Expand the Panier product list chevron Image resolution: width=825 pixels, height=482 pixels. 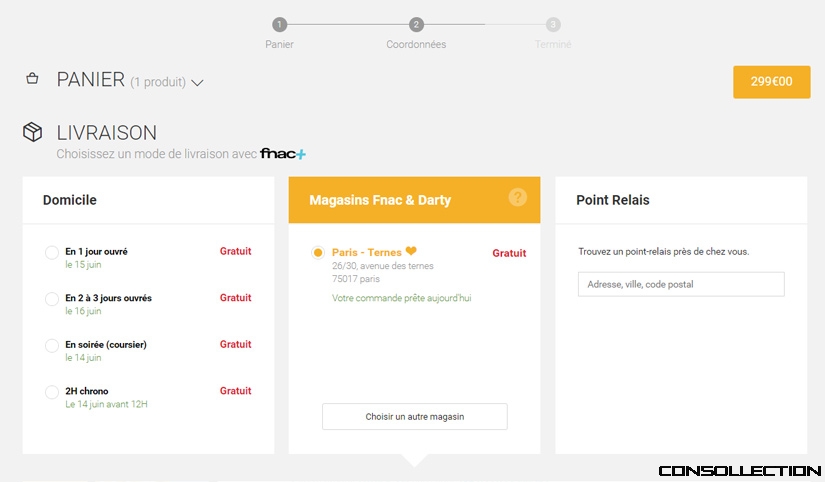click(x=197, y=83)
